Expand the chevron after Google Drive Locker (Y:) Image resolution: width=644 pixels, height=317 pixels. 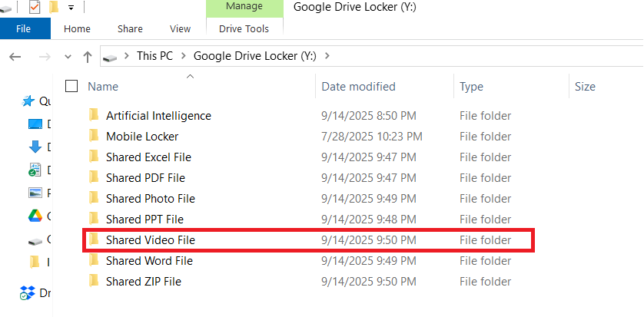(x=327, y=56)
